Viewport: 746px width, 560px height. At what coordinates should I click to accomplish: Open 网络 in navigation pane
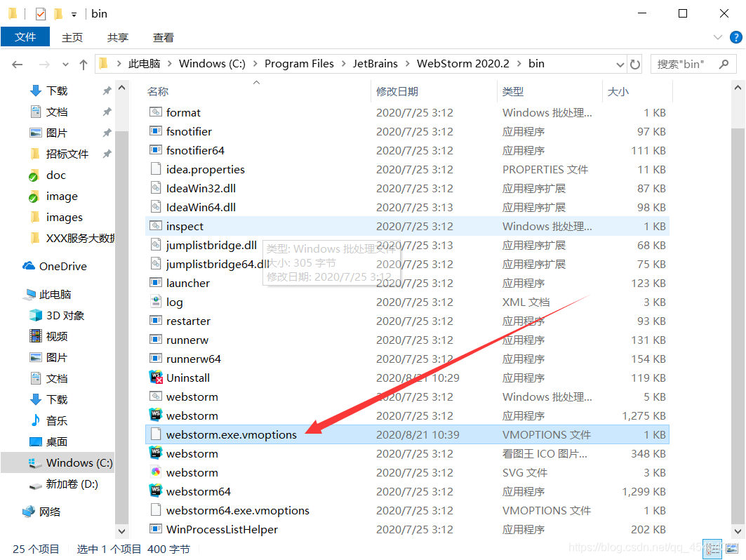(50, 512)
